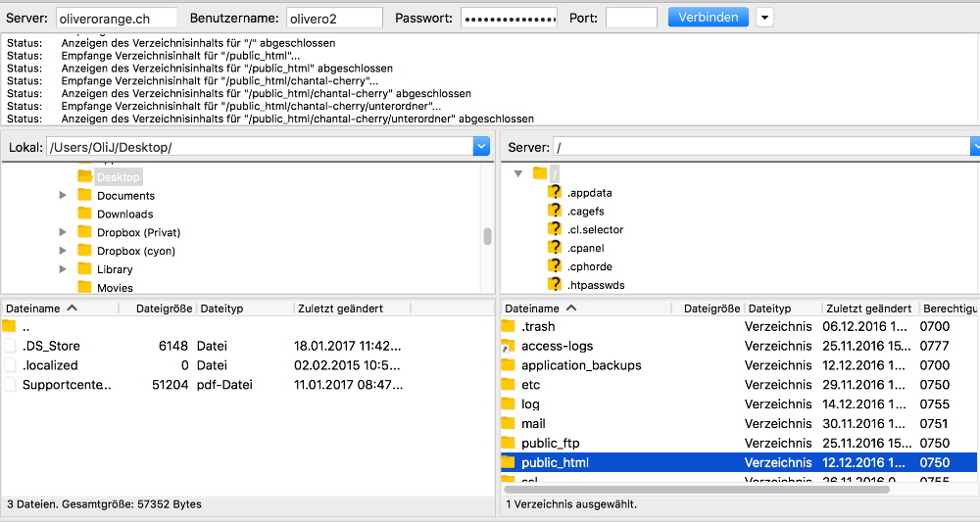Screen dimensions: 980x522
Task: Click the Library folder icon
Action: click(85, 268)
